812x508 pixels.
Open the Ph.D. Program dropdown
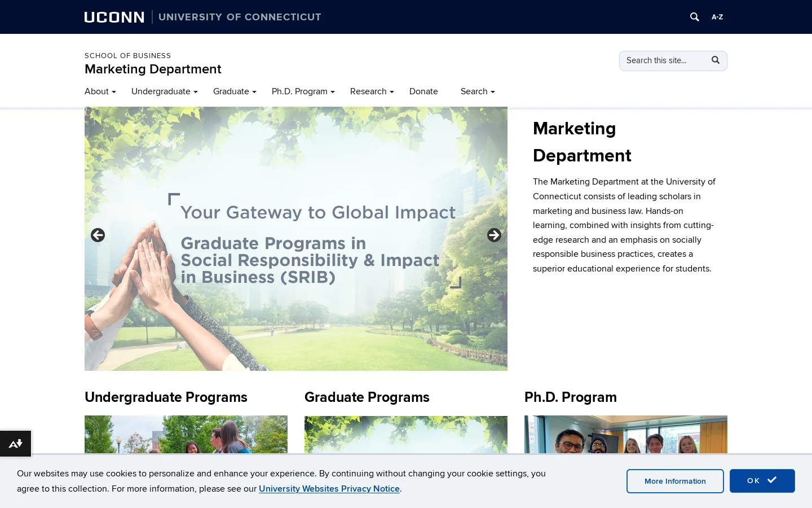(x=303, y=91)
